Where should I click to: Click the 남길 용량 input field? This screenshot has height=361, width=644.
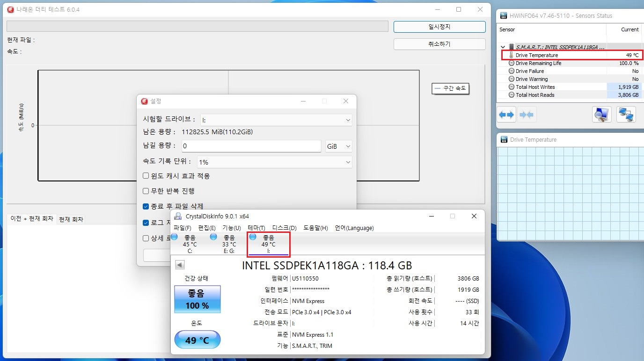click(251, 146)
